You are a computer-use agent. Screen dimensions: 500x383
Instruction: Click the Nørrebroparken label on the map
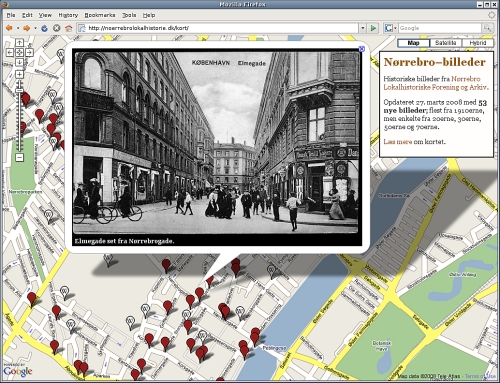pyautogui.click(x=25, y=192)
